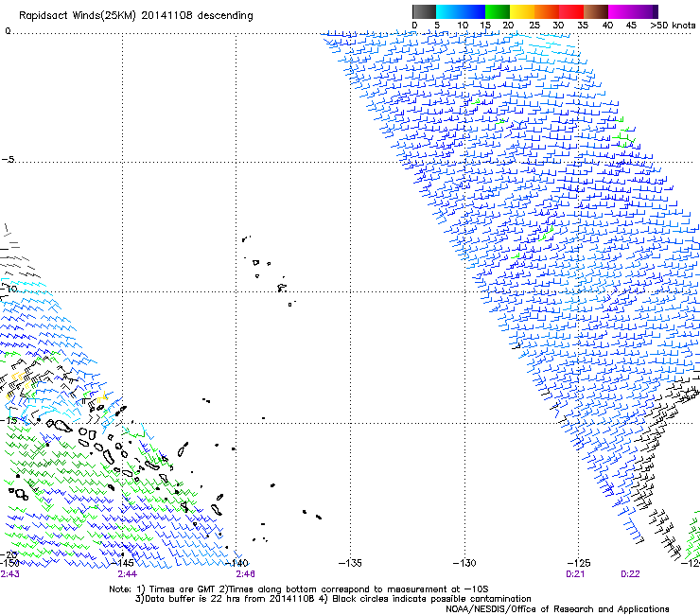Click the '10' legend tick label
Image resolution: width=700 pixels, height=615 pixels.
[463, 25]
